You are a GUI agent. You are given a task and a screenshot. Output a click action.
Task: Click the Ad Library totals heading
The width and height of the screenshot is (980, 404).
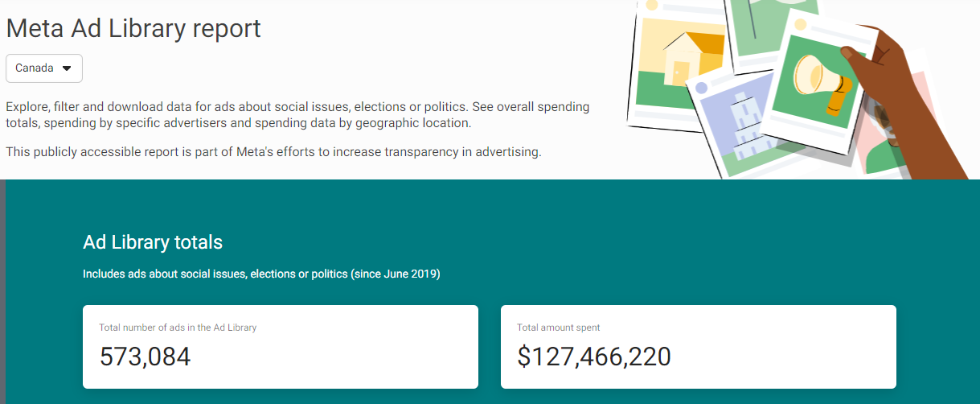pyautogui.click(x=153, y=242)
